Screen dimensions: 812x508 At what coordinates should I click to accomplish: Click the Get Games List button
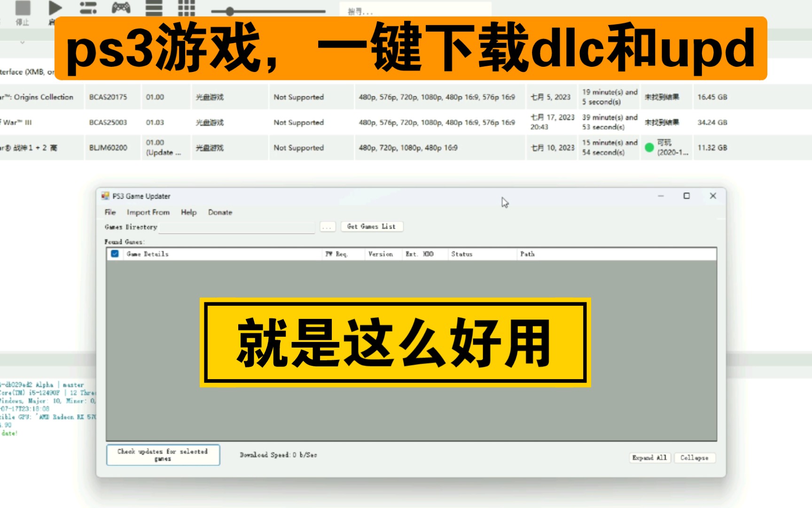pos(371,227)
